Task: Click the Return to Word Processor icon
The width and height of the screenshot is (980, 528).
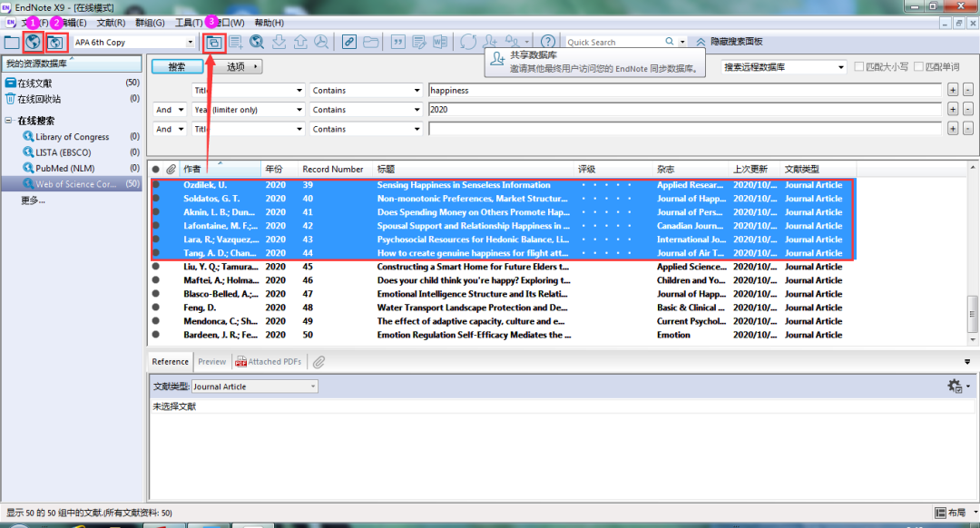Action: pos(441,42)
